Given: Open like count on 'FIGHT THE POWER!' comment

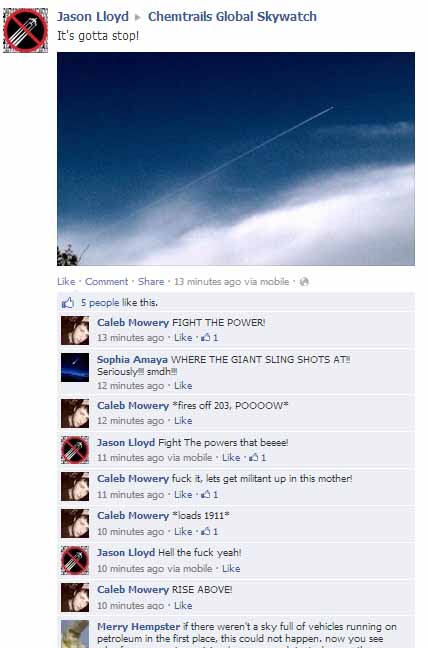Looking at the screenshot, I should point(210,338).
